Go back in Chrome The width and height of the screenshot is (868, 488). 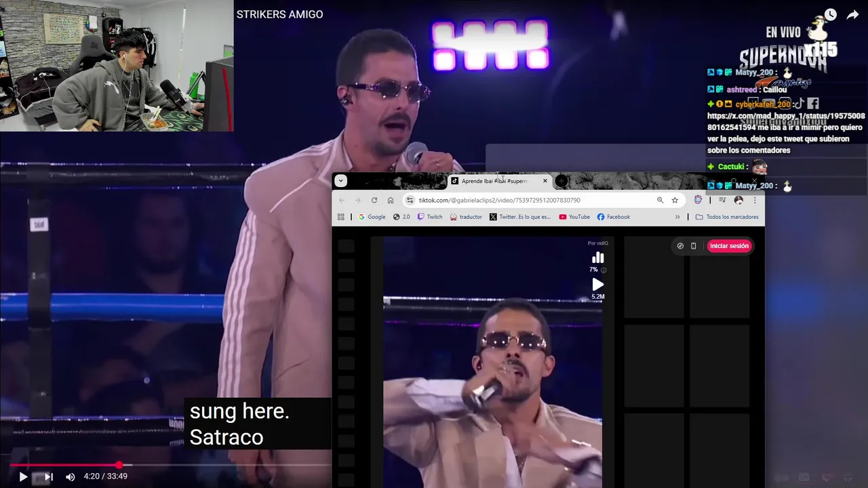click(x=342, y=200)
